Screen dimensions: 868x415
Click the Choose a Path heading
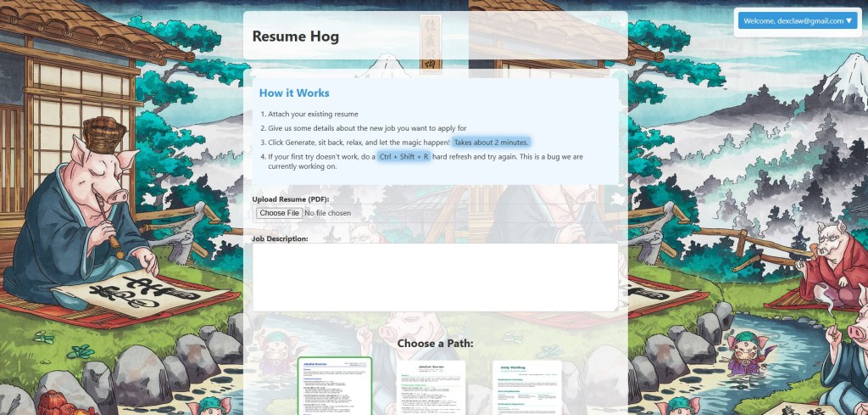point(435,343)
